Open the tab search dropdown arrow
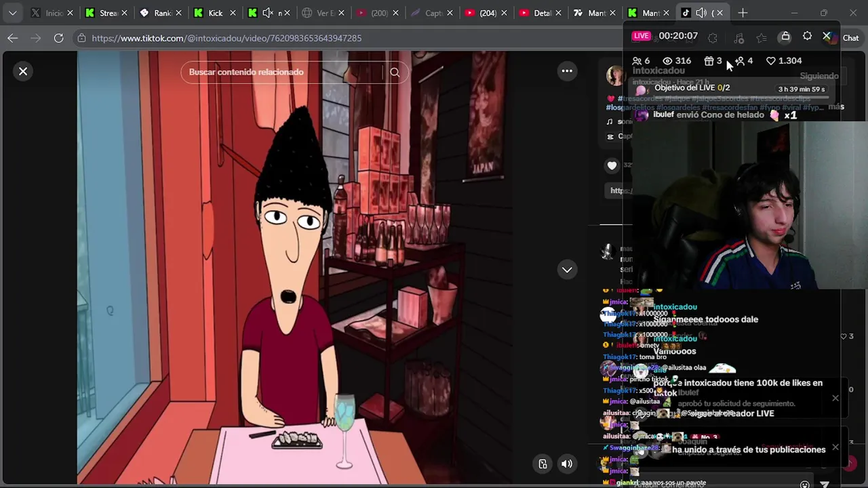Image resolution: width=868 pixels, height=488 pixels. pos(12,13)
